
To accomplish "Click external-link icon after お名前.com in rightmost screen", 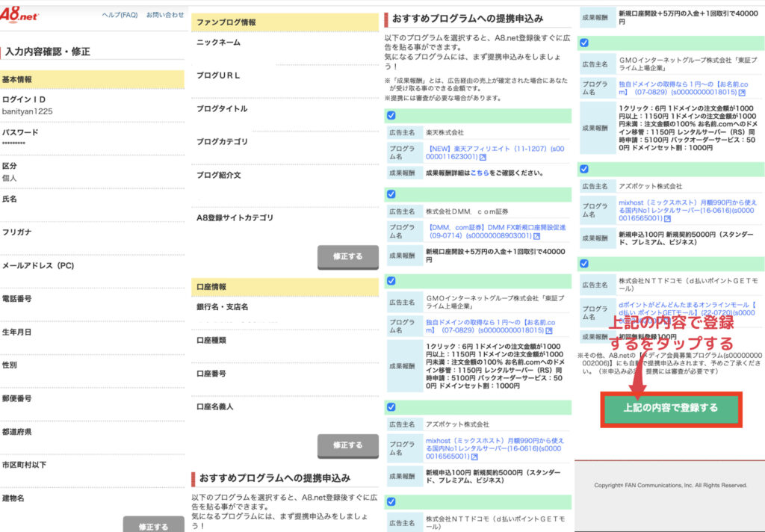I will pos(742,92).
